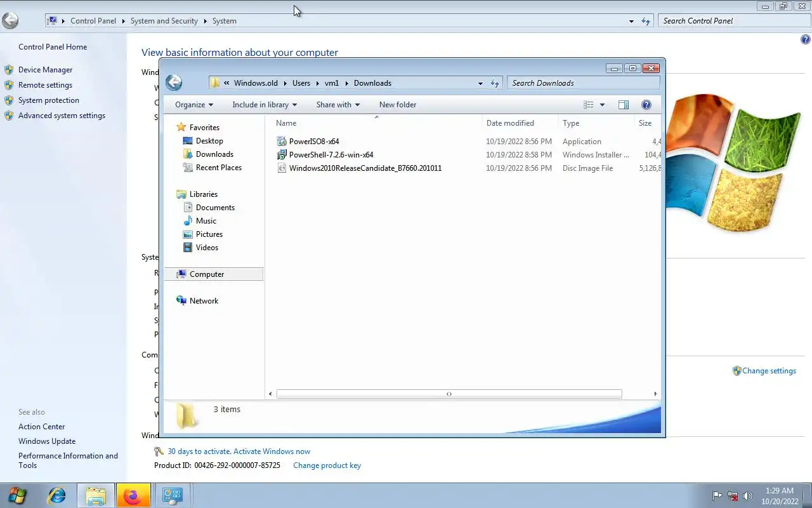Open the Organize menu
The height and width of the screenshot is (508, 812).
pyautogui.click(x=194, y=105)
